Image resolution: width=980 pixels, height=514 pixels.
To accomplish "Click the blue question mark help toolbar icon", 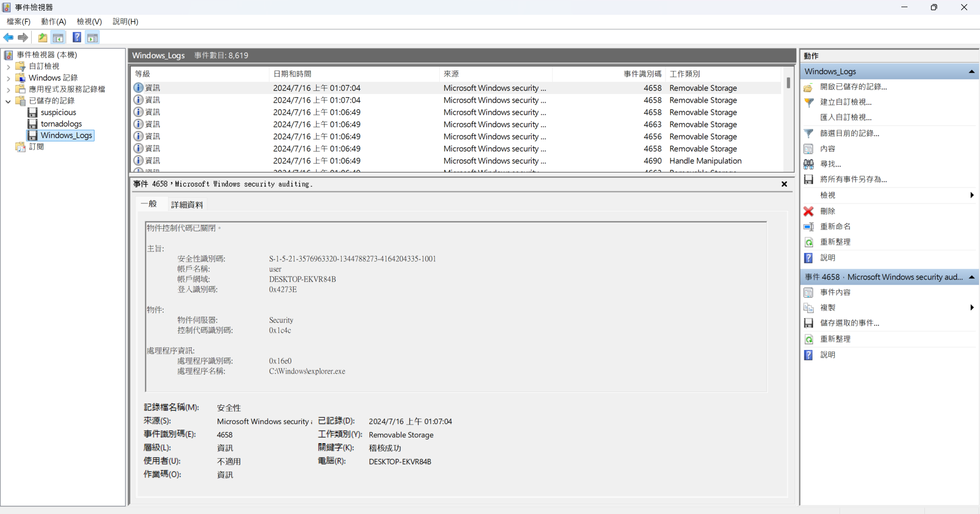I will click(77, 37).
